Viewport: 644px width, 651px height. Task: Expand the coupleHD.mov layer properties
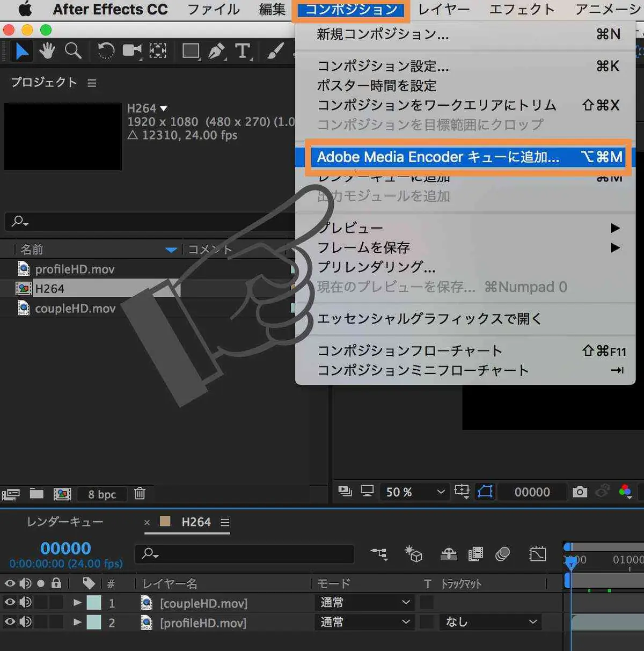point(77,603)
